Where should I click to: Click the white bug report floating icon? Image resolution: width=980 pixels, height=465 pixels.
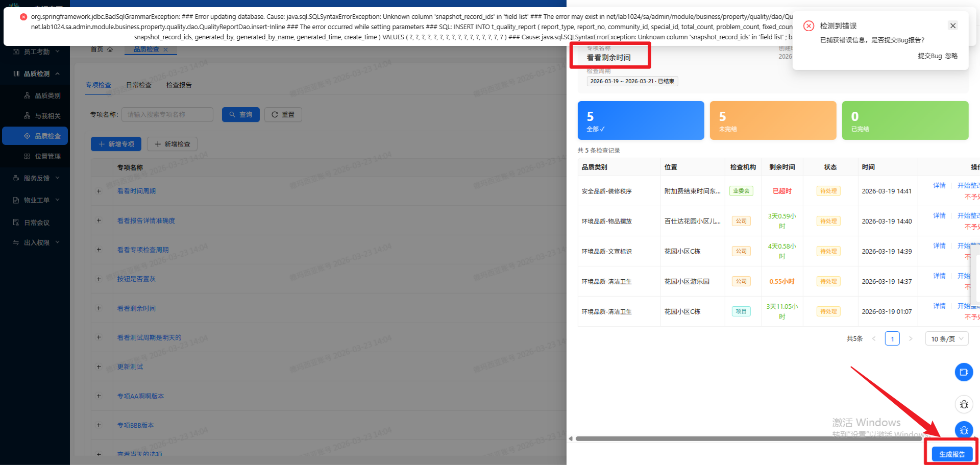tap(964, 404)
